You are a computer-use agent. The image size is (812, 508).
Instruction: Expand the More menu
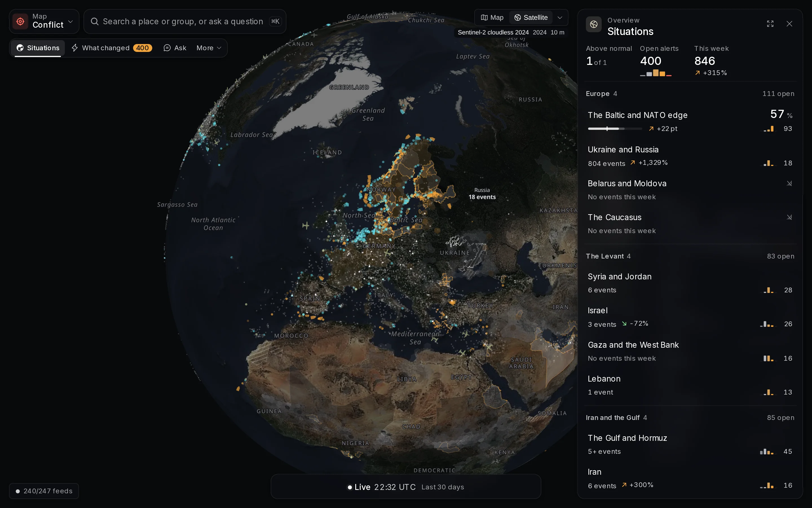coord(209,48)
